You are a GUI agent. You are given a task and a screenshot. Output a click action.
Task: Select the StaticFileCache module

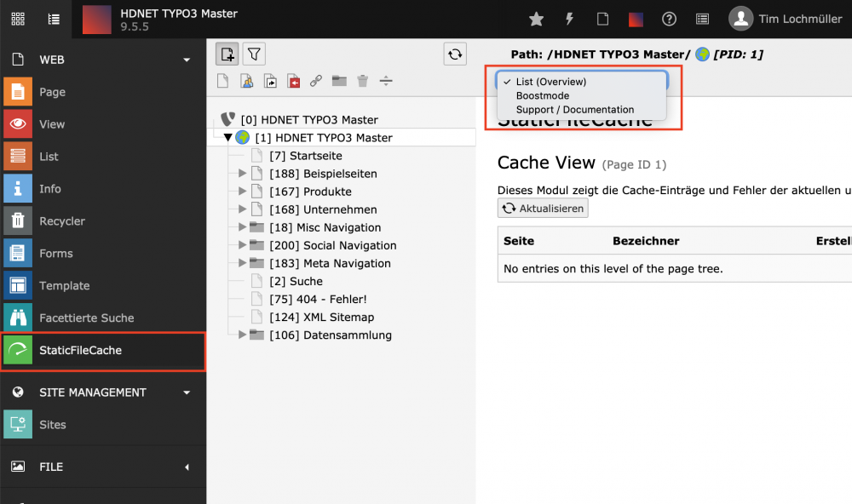point(103,350)
